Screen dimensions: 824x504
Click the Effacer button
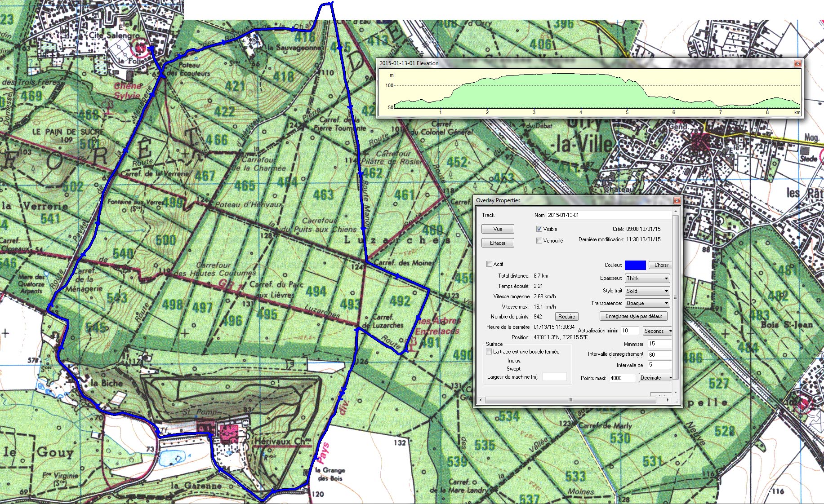[498, 243]
